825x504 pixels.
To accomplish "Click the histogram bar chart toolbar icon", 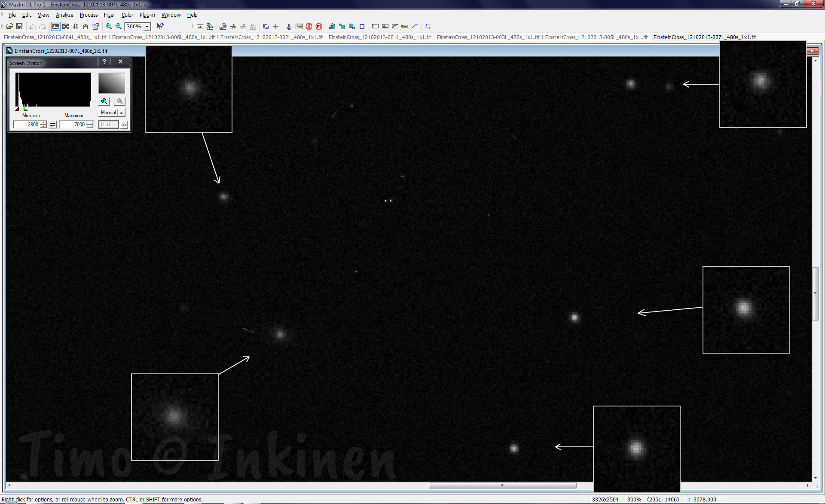I will pos(332,26).
